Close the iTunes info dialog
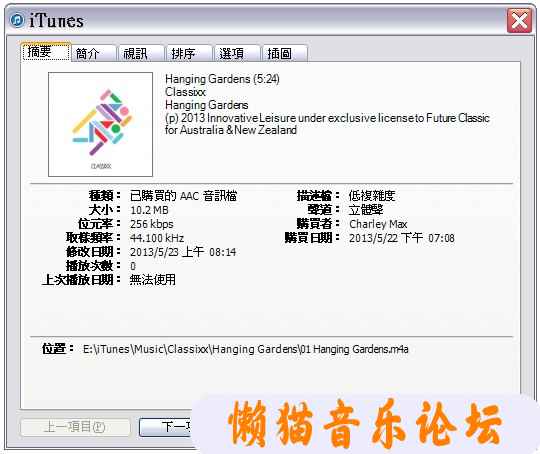 [519, 21]
